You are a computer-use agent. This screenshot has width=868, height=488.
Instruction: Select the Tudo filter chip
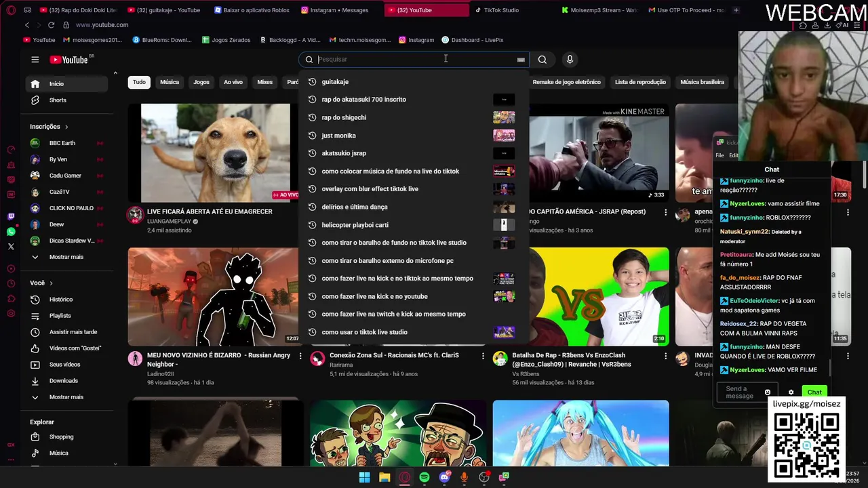point(139,82)
